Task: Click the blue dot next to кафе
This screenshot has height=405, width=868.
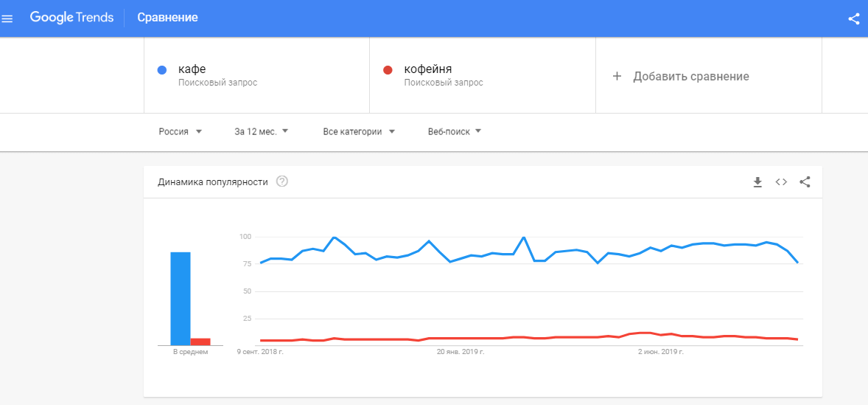Action: point(162,70)
